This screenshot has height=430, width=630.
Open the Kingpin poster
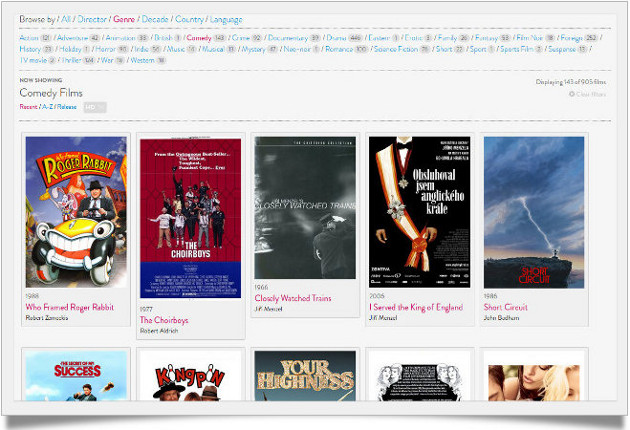pos(190,375)
